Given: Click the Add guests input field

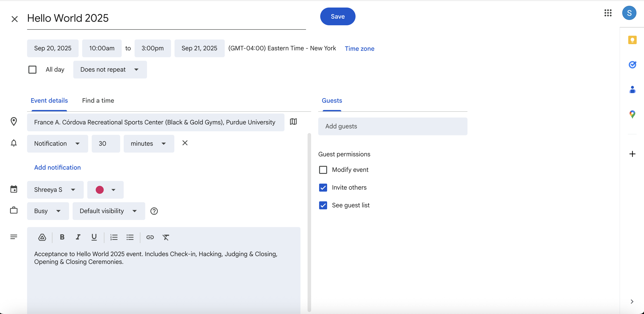Looking at the screenshot, I should [x=392, y=126].
